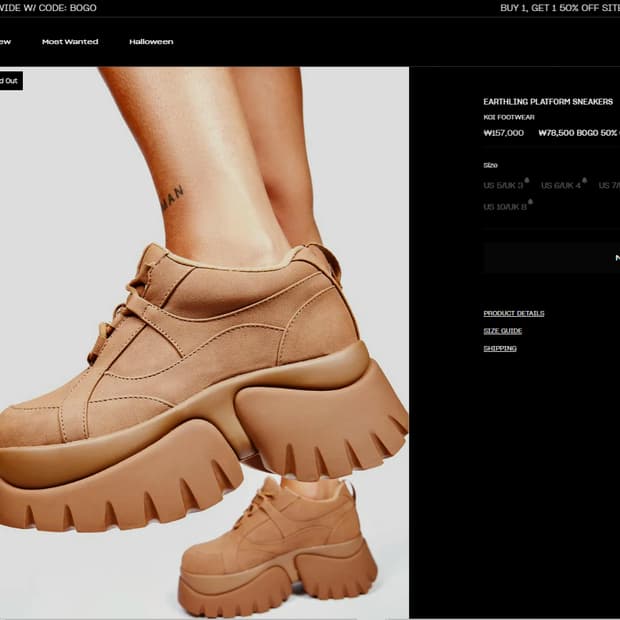
Task: Click the notify bell beside US 6/UK 4
Action: pyautogui.click(x=584, y=181)
